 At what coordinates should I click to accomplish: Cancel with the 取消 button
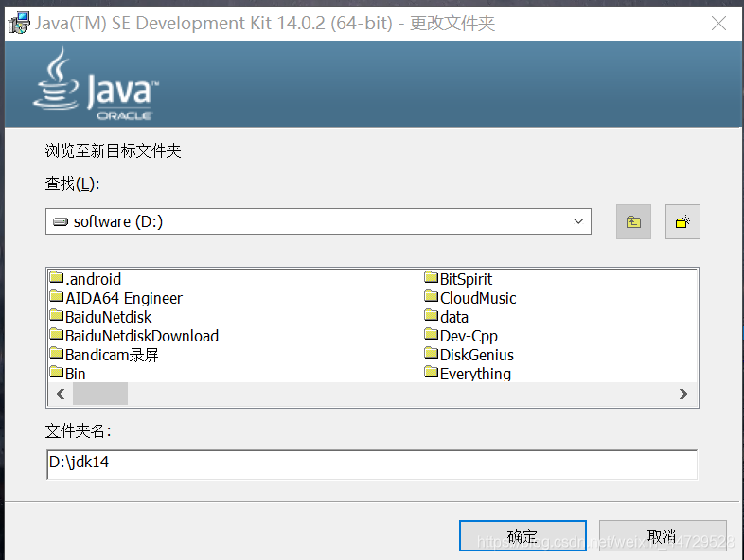click(663, 535)
